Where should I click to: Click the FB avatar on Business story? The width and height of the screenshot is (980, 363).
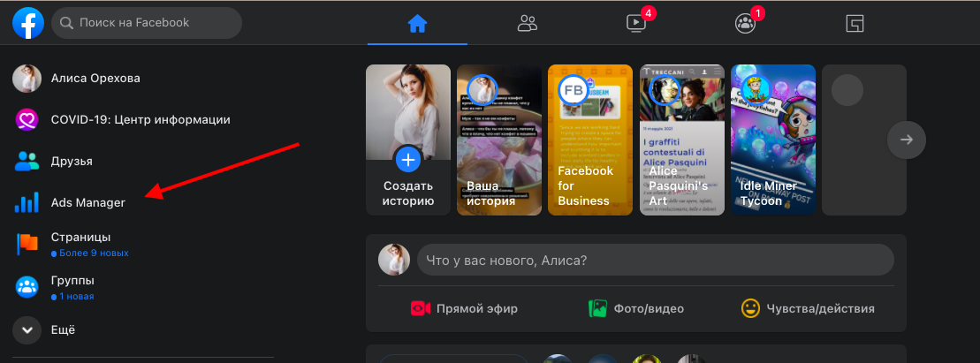pyautogui.click(x=574, y=89)
